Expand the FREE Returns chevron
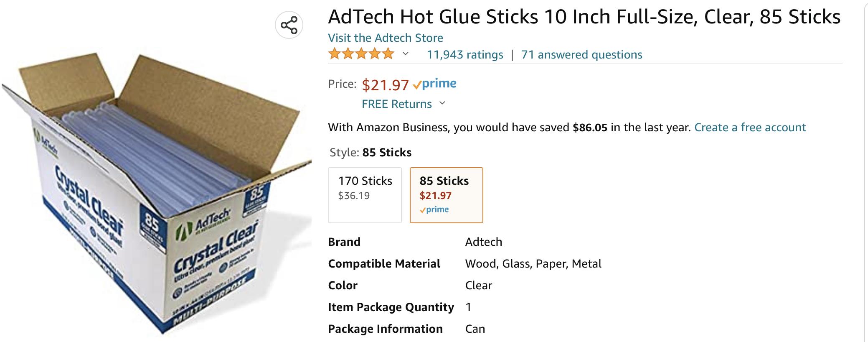 pos(442,103)
